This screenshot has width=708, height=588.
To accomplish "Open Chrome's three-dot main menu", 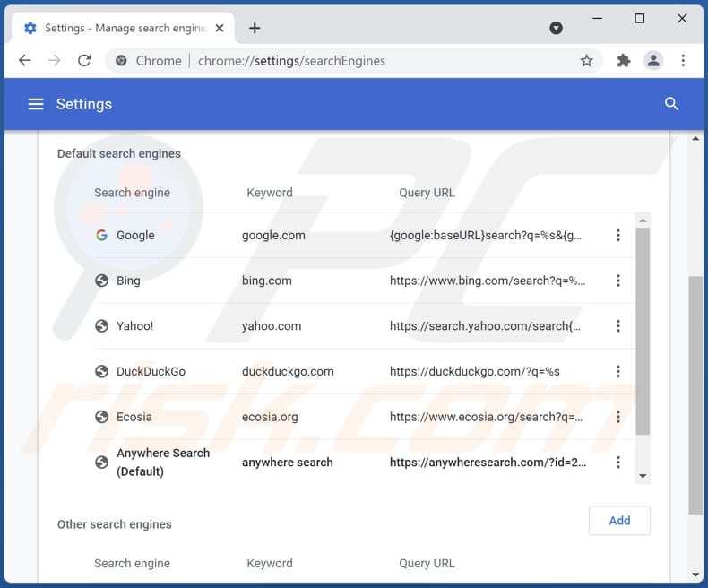I will (683, 61).
